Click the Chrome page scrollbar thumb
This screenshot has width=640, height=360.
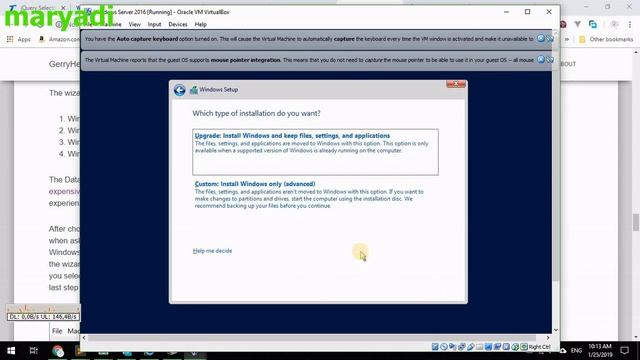pyautogui.click(x=636, y=222)
